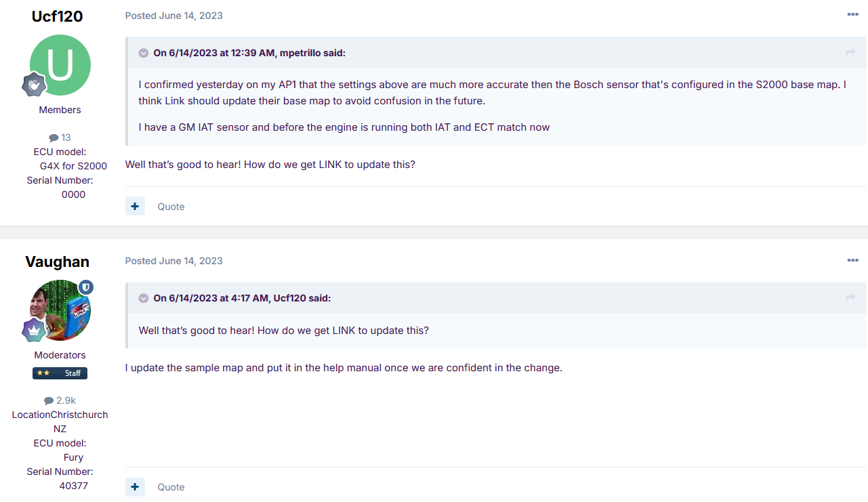Toggle multiquote plus on Vaughan's post
The image size is (868, 502).
(135, 486)
